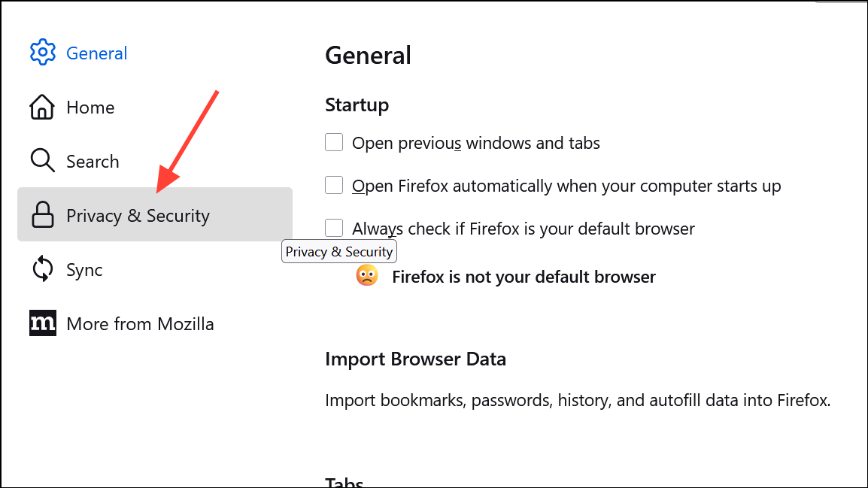Click the Home house icon
The image size is (868, 488).
[x=42, y=108]
